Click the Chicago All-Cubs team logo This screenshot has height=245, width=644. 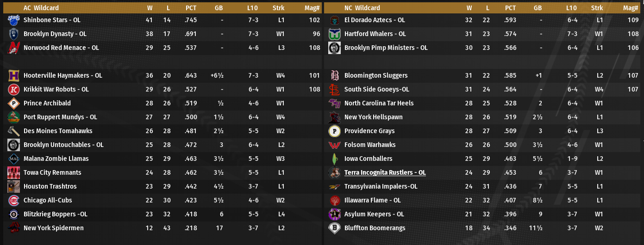13,201
